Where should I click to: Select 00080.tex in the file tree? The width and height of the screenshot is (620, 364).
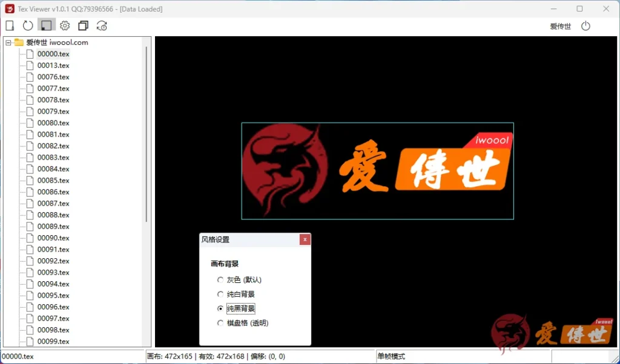53,123
